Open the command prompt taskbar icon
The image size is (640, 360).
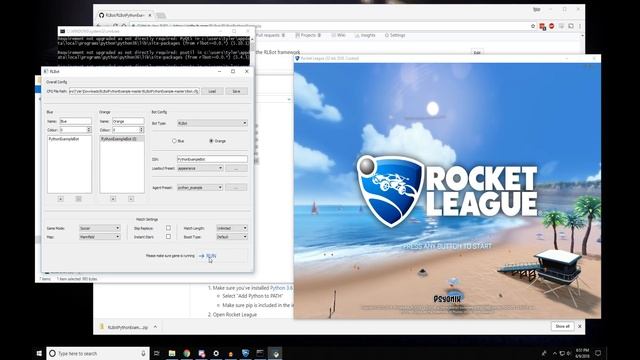[x=260, y=353]
